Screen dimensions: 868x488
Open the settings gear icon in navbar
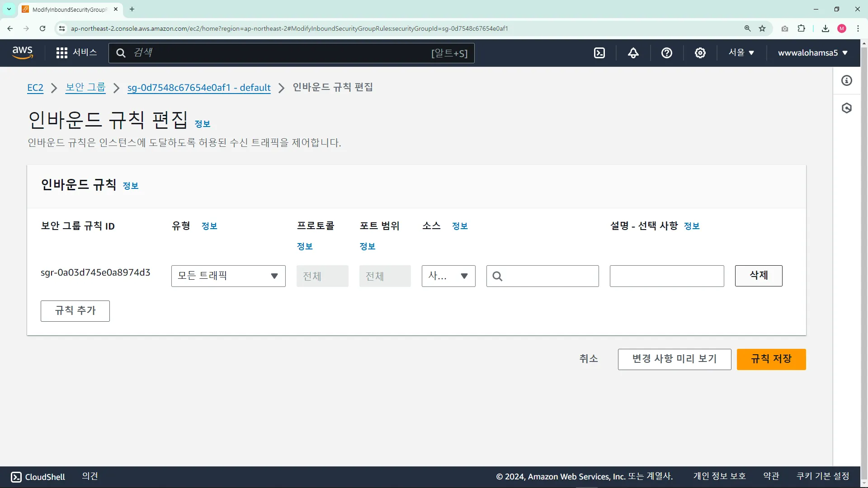pos(700,53)
